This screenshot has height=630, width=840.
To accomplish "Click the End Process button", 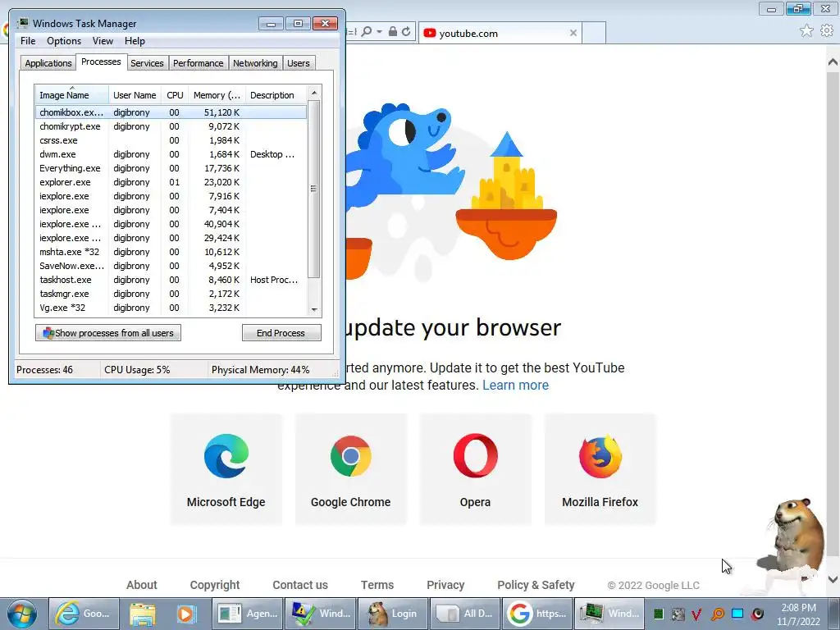I will (x=281, y=333).
